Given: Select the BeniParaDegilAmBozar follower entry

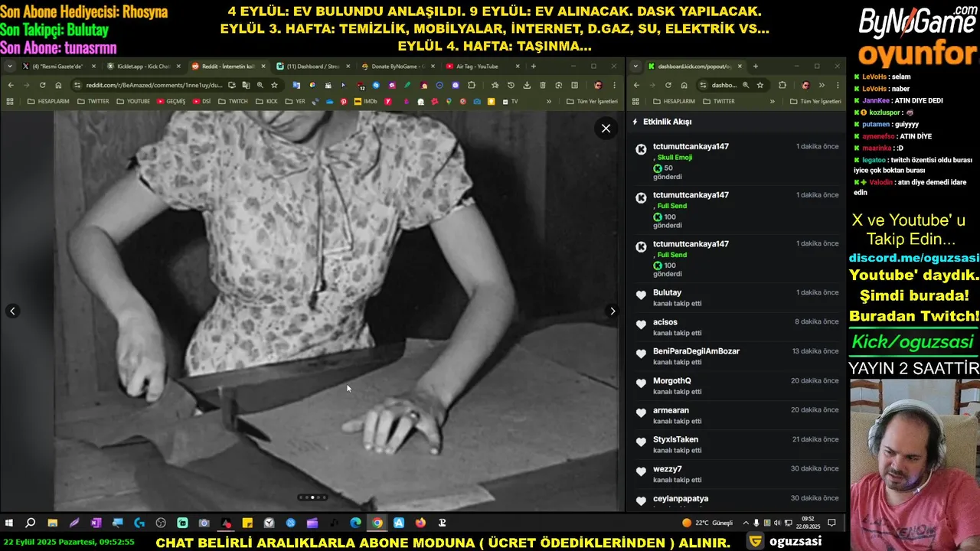Looking at the screenshot, I should click(x=737, y=357).
